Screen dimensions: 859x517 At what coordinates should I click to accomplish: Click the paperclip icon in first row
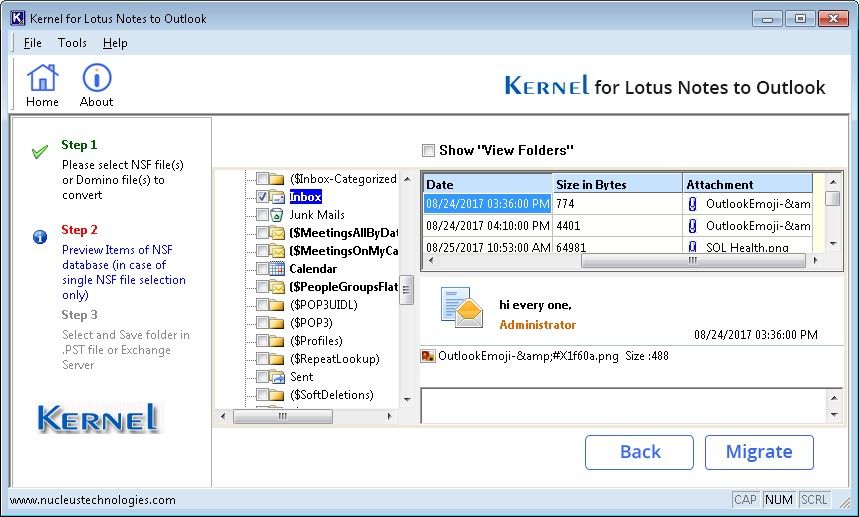coord(692,204)
